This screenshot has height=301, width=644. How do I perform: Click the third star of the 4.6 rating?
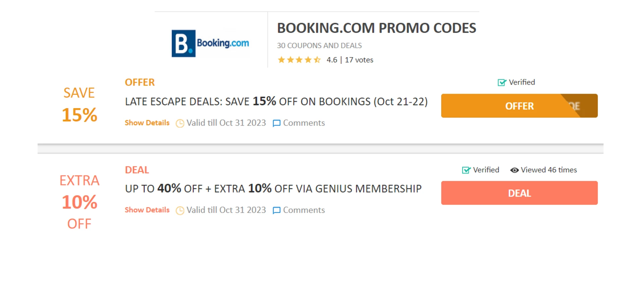tap(300, 59)
